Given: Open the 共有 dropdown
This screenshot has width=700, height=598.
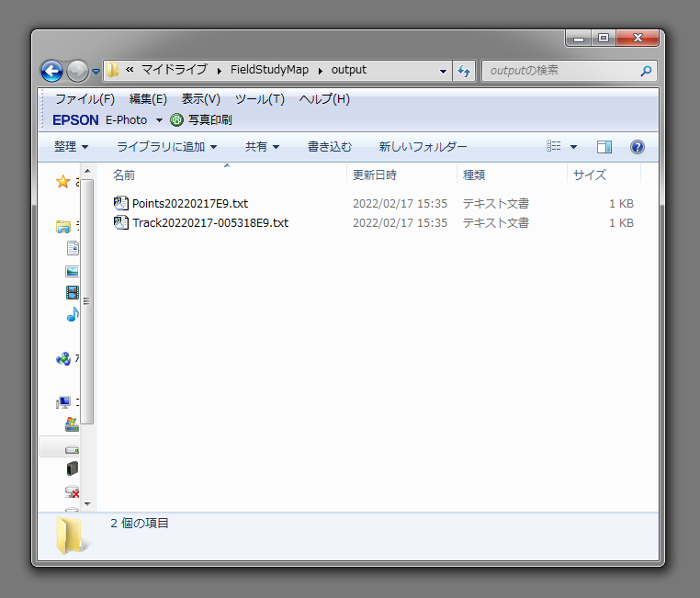Looking at the screenshot, I should [x=262, y=146].
